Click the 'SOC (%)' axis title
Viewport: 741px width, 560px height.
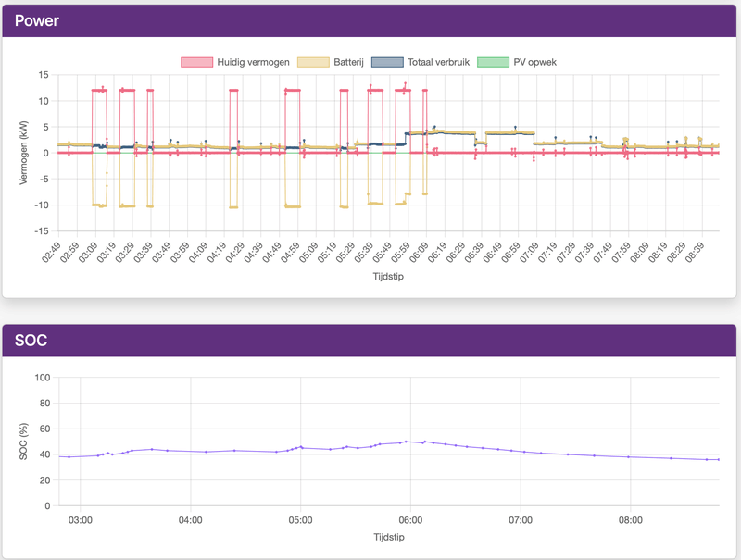click(x=25, y=440)
